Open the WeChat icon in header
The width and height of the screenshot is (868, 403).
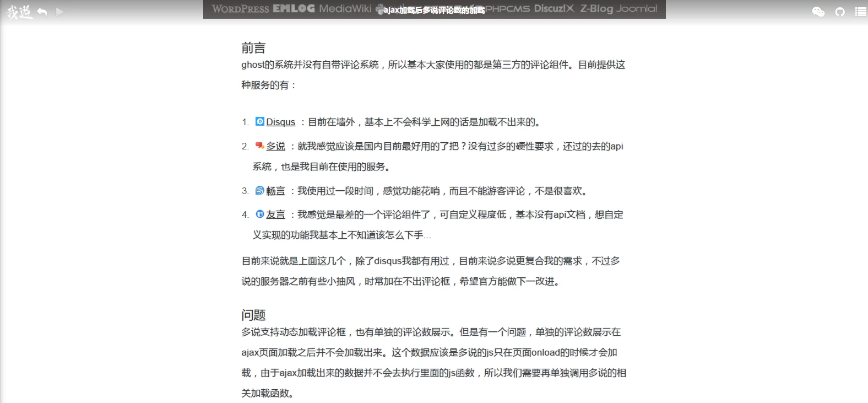818,12
